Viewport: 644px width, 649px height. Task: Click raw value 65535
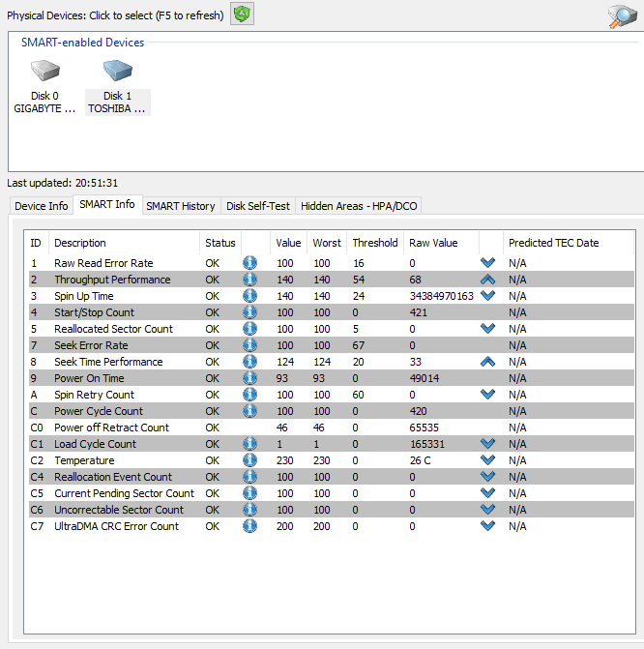(x=424, y=428)
